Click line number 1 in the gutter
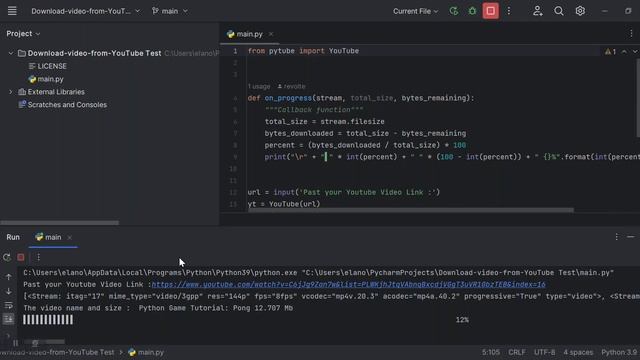 [235, 51]
